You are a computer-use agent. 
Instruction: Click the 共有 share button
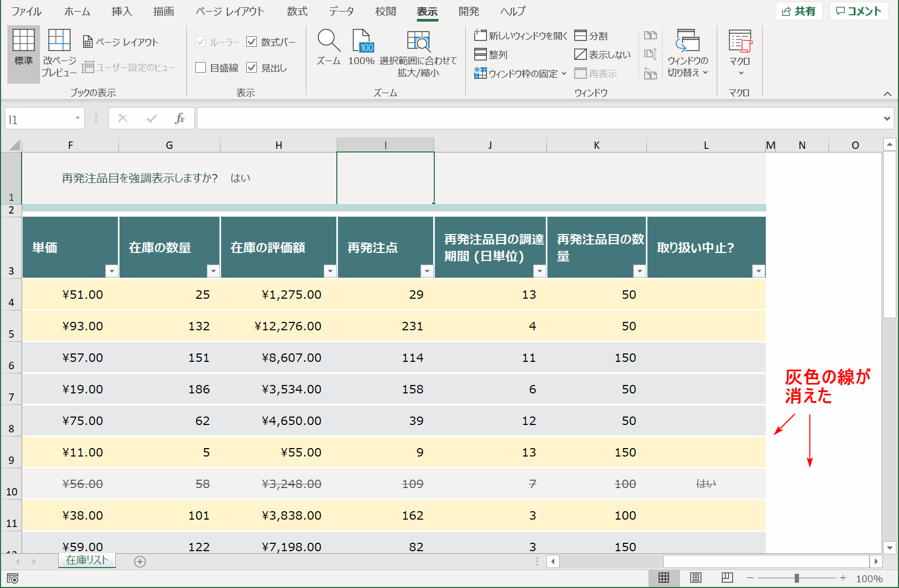pyautogui.click(x=799, y=11)
